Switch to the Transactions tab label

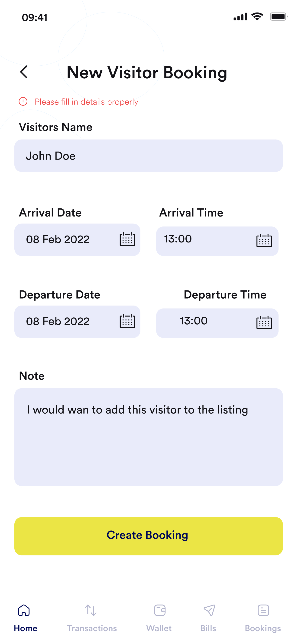pyautogui.click(x=92, y=628)
